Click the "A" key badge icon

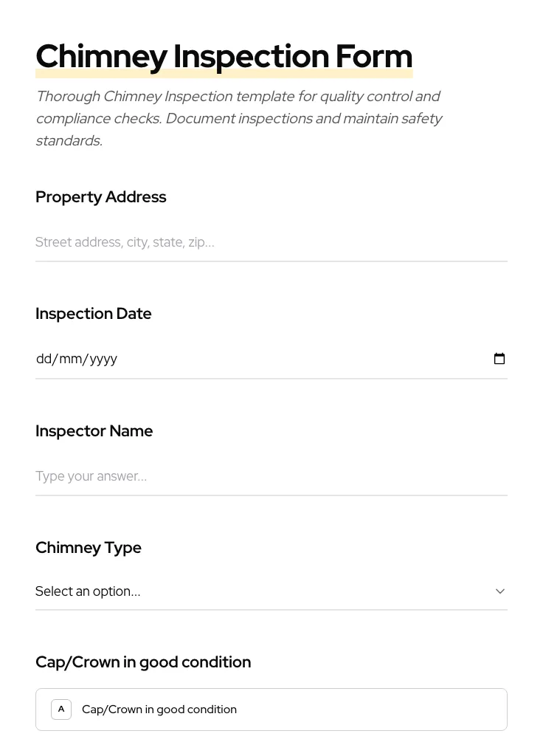61,709
